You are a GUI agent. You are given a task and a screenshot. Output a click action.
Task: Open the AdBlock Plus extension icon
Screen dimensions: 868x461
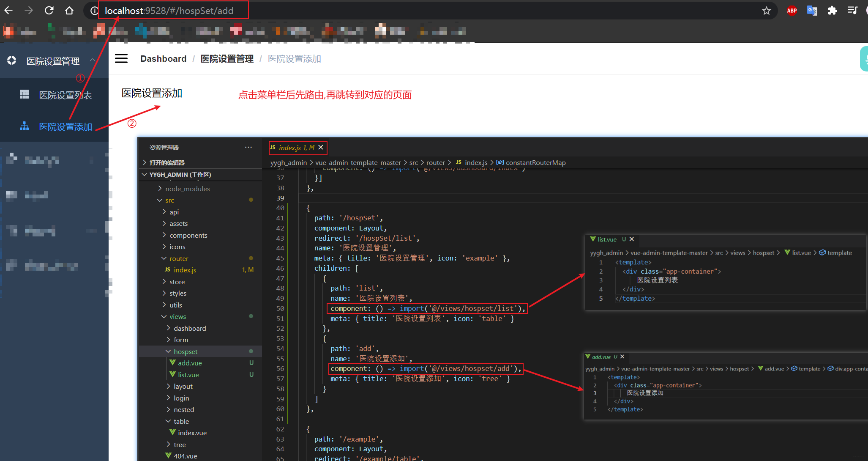coord(792,11)
